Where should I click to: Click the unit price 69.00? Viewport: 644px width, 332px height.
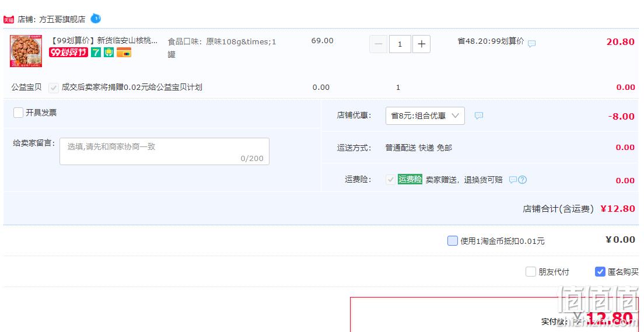coord(323,41)
